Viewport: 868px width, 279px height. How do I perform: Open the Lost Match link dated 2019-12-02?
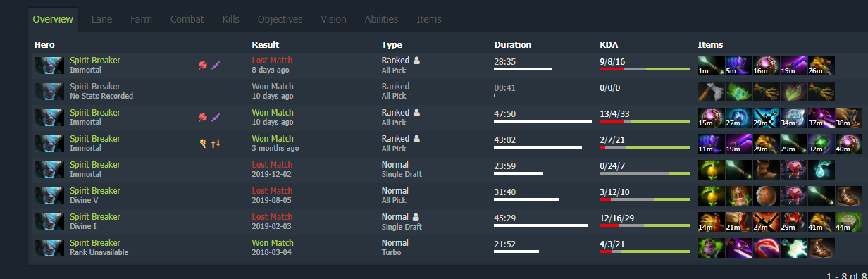pos(272,165)
